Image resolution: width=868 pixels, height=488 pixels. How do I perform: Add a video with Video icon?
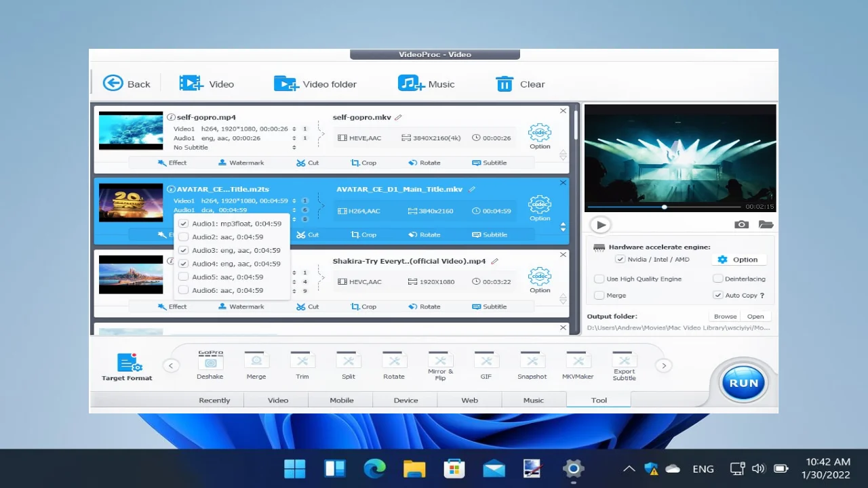pos(206,83)
